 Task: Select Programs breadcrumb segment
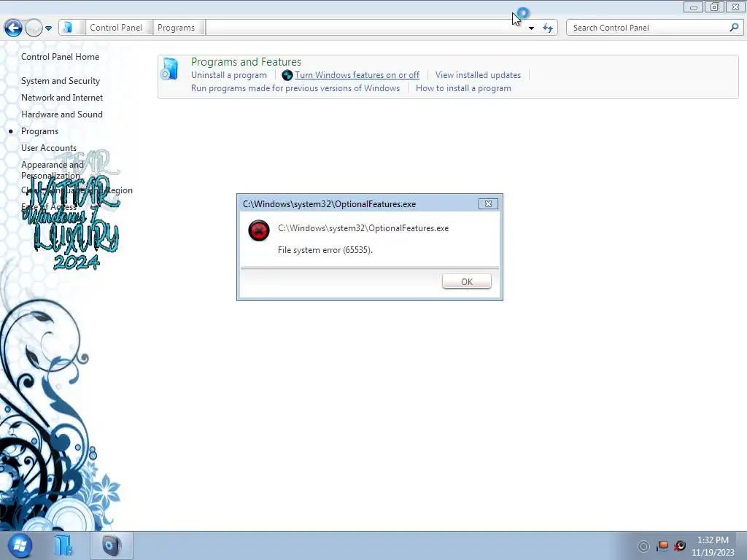click(177, 28)
